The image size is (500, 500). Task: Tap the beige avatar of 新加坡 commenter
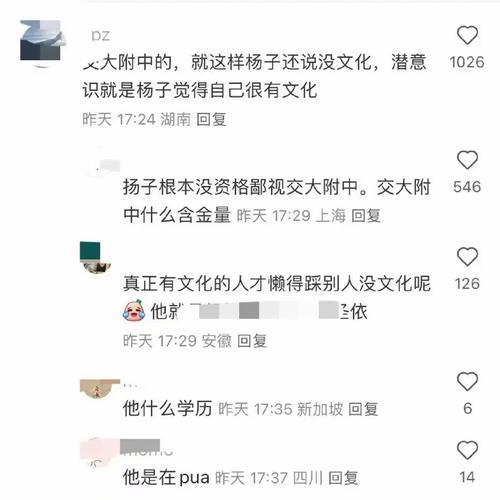click(x=100, y=388)
